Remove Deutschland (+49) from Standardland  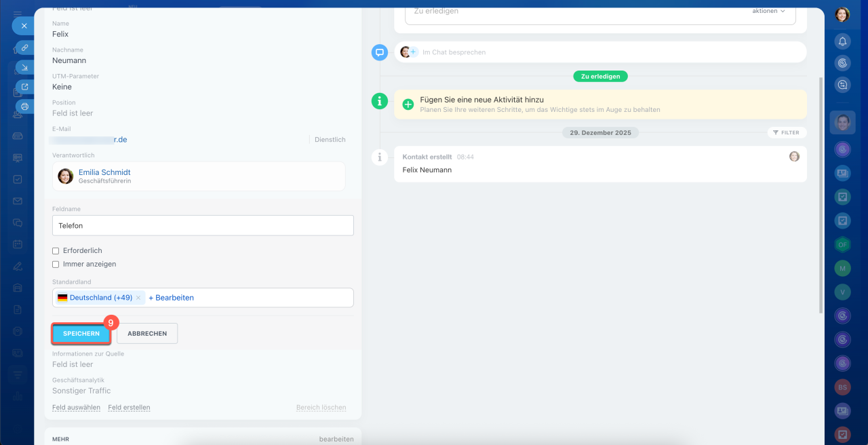(x=138, y=298)
